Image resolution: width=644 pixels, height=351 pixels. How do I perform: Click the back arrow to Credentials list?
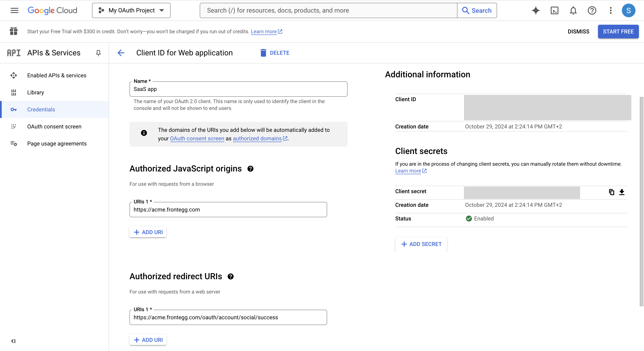121,53
